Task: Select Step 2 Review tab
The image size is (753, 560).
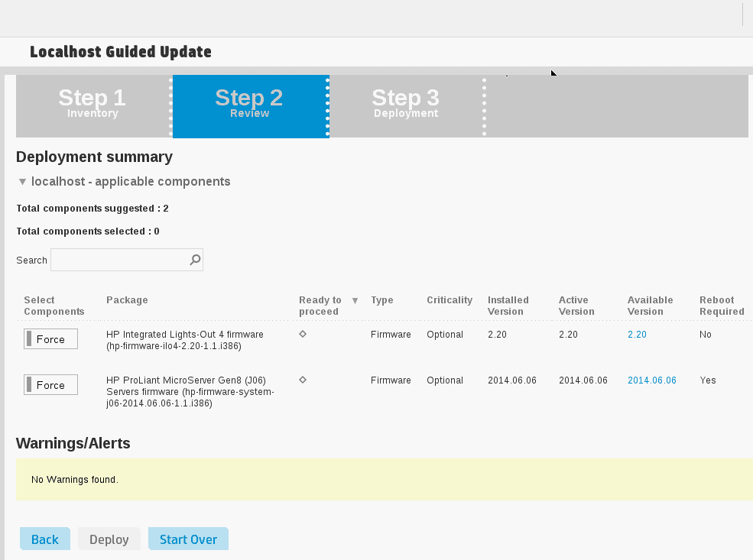Action: (251, 105)
